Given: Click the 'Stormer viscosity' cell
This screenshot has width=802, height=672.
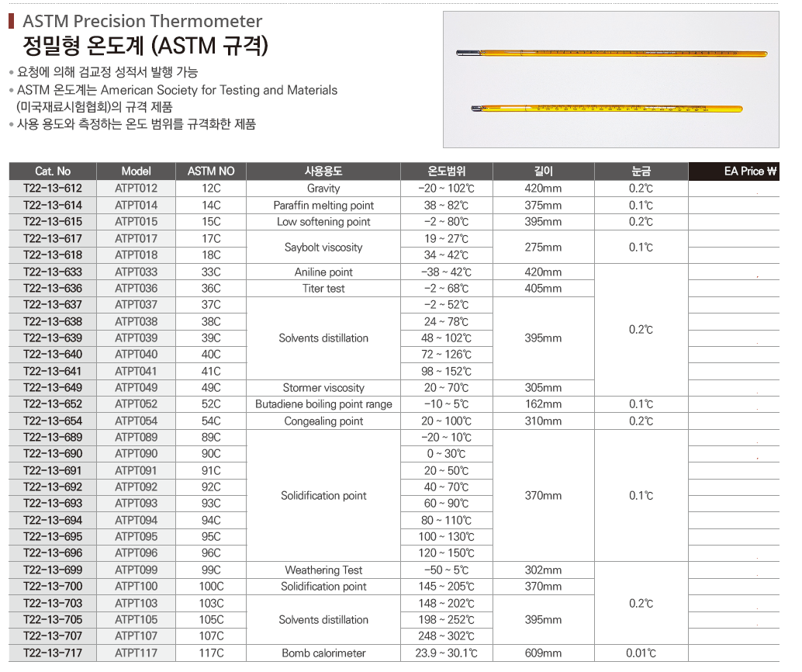Looking at the screenshot, I should [323, 387].
